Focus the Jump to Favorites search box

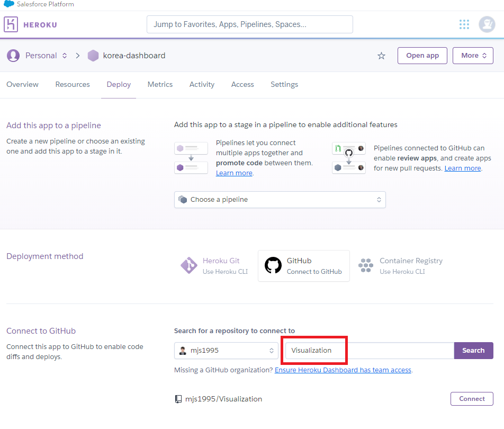coord(250,24)
